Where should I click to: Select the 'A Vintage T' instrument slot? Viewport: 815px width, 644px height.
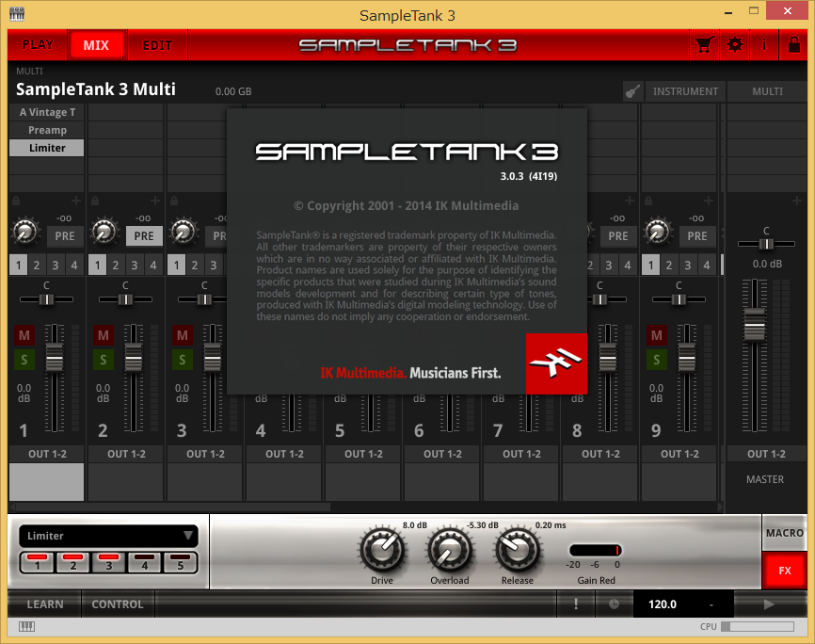coord(47,112)
